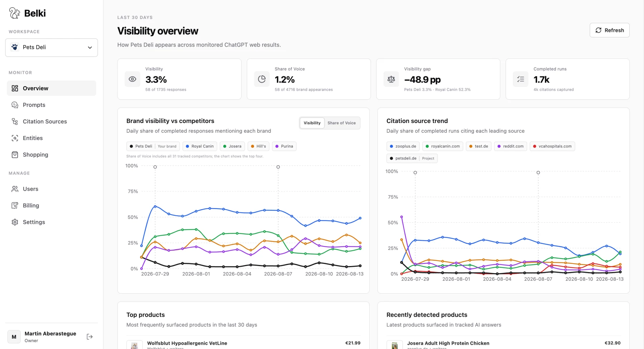Click the Overview grid icon in sidebar
The image size is (644, 349).
point(15,88)
